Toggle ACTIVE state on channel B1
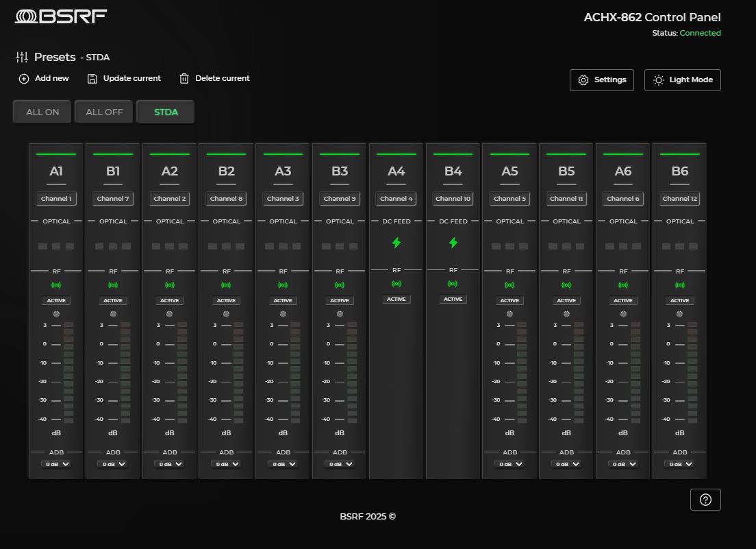The height and width of the screenshot is (549, 756). point(113,301)
